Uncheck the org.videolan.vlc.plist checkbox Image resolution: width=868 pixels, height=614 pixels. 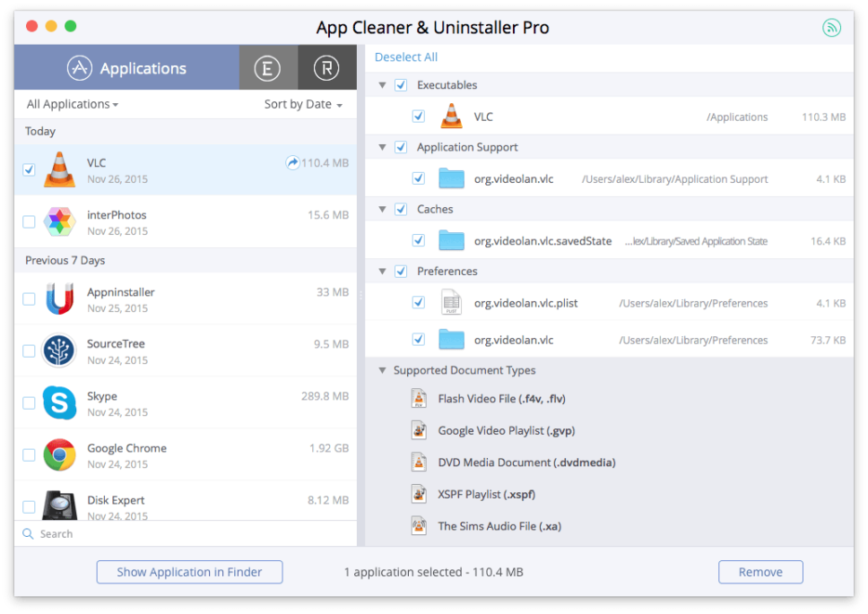(x=419, y=303)
